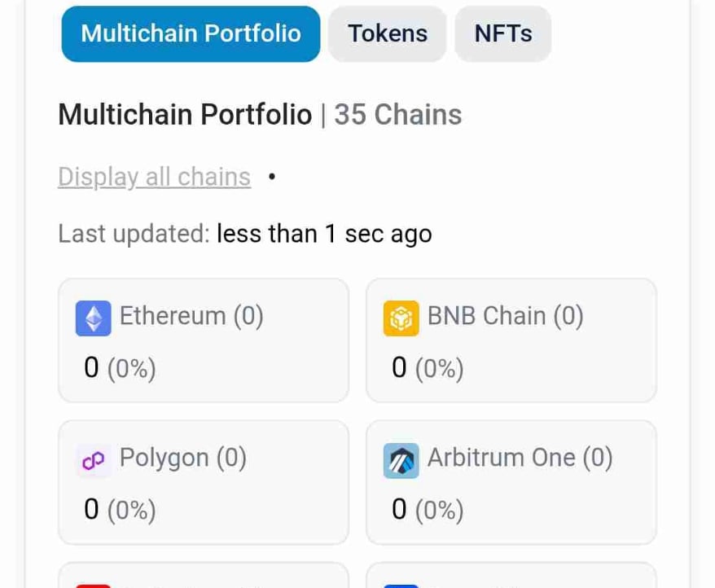Click the Arbitrum One logo icon

click(x=401, y=461)
